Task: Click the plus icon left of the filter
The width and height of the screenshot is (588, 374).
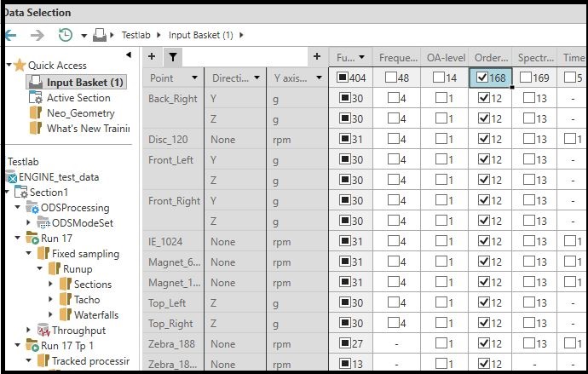Action: click(152, 57)
